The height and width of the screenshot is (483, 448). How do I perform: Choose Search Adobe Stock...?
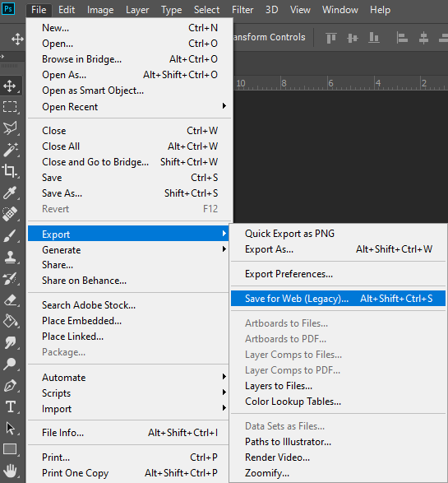click(x=128, y=305)
